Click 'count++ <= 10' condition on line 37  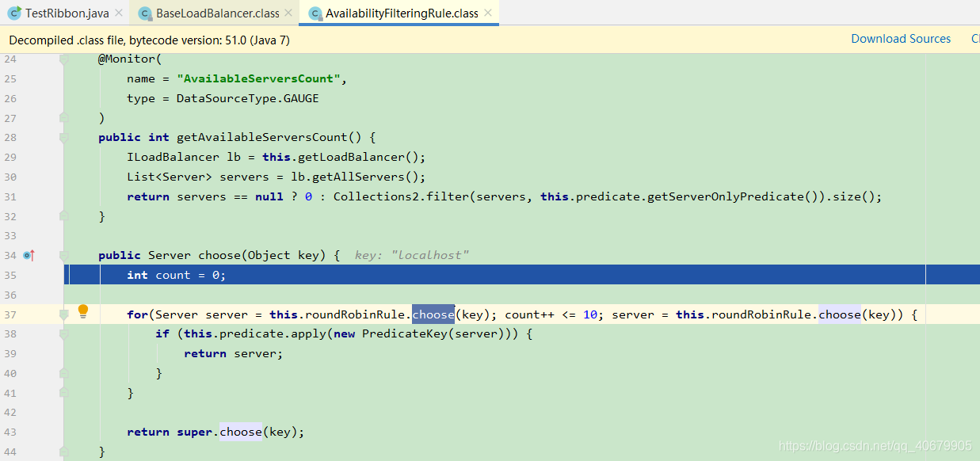click(551, 314)
